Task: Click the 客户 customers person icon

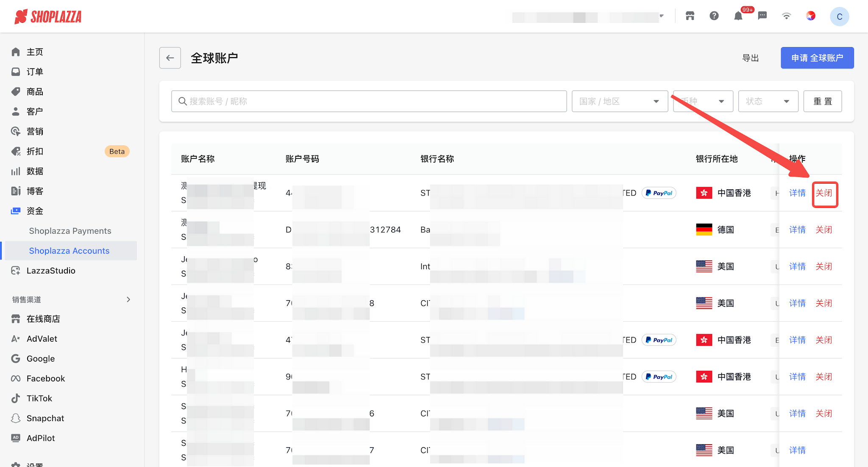Action: click(16, 111)
